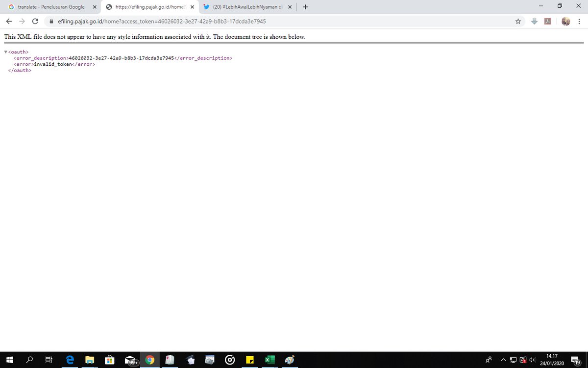The image size is (588, 368).
Task: Open the Chrome three-dot menu
Action: [579, 21]
